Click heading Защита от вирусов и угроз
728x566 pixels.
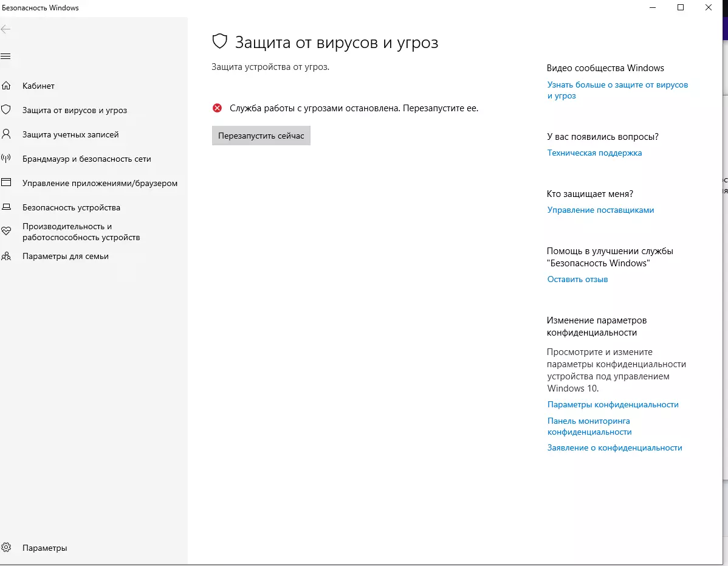pos(337,43)
